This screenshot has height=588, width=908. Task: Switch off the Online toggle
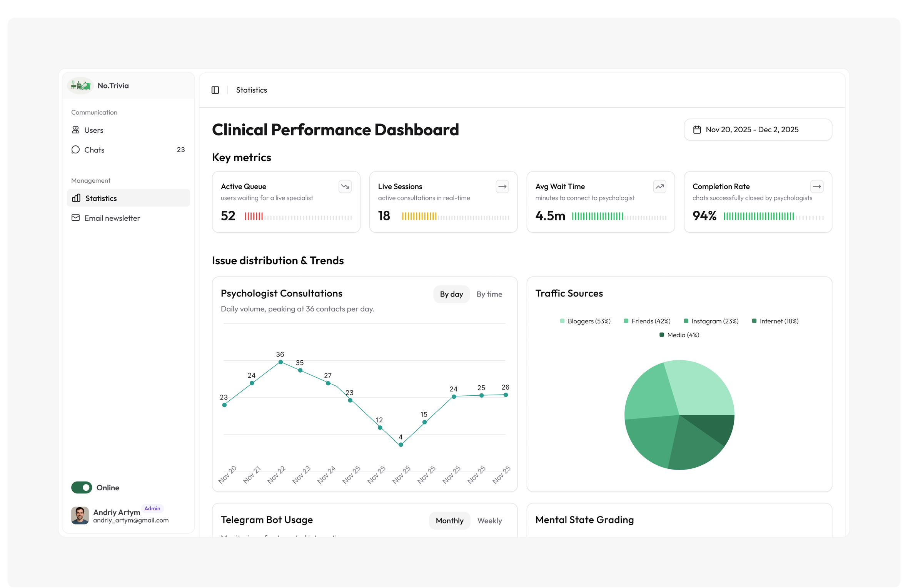(x=82, y=488)
